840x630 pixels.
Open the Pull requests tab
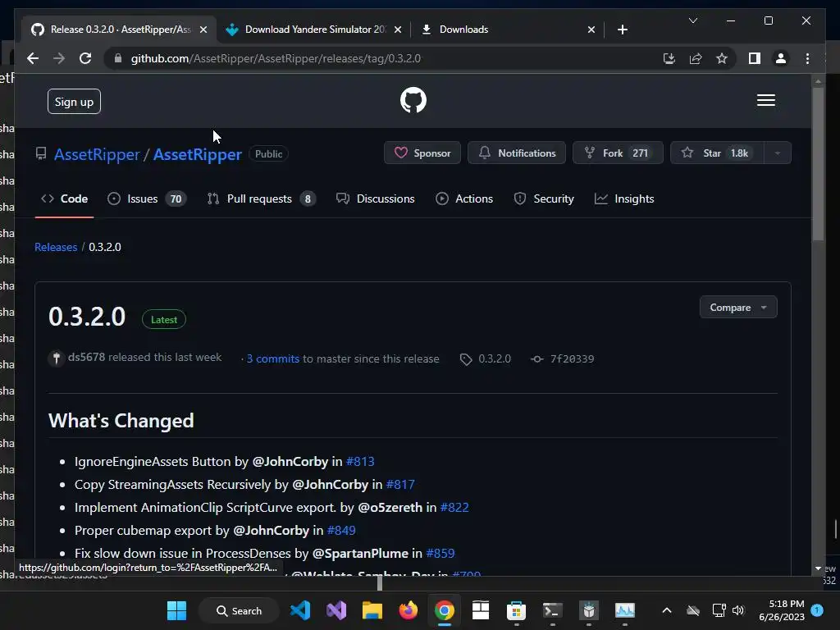(261, 199)
